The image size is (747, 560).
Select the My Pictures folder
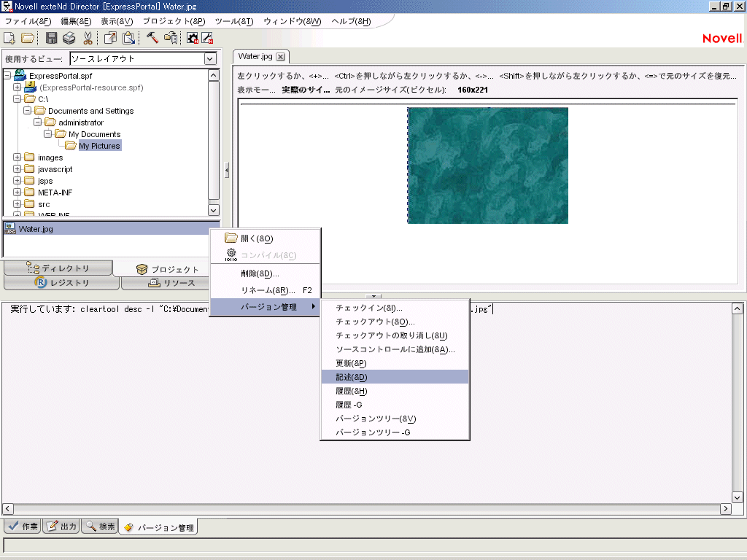[x=99, y=146]
